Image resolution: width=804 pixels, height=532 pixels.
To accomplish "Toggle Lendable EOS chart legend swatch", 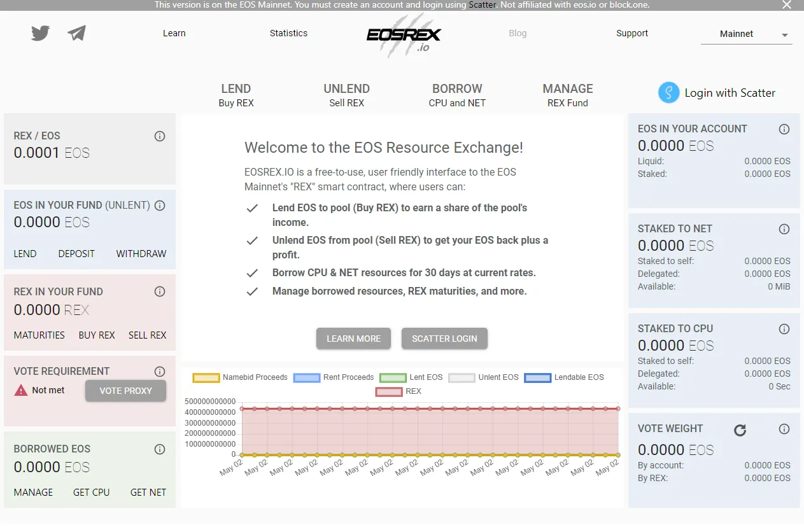I will click(x=537, y=377).
